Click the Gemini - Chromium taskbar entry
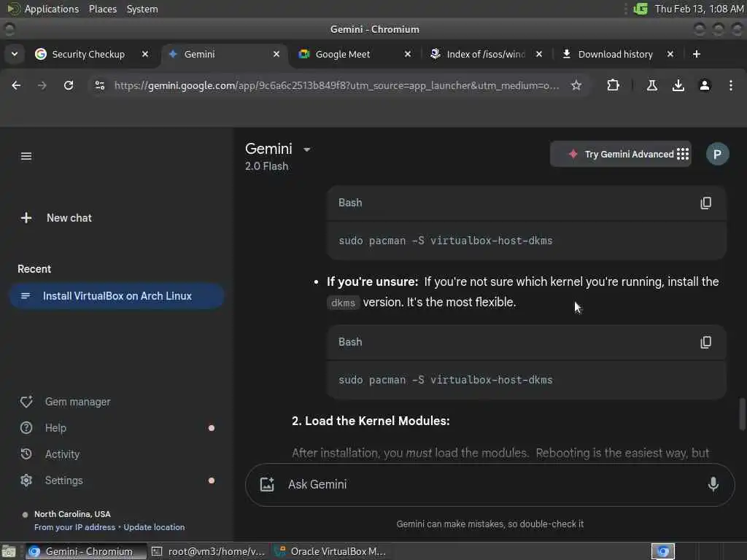The image size is (747, 560). 86,551
